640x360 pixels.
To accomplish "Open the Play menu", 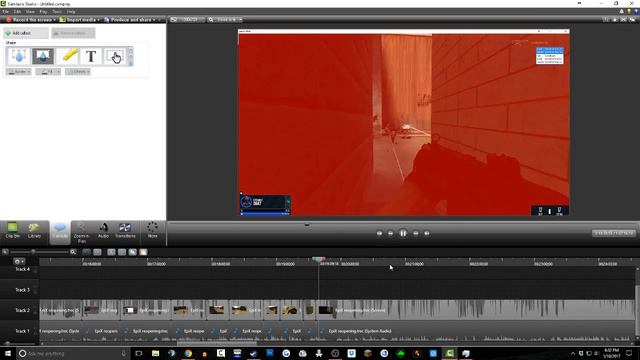I will click(43, 12).
